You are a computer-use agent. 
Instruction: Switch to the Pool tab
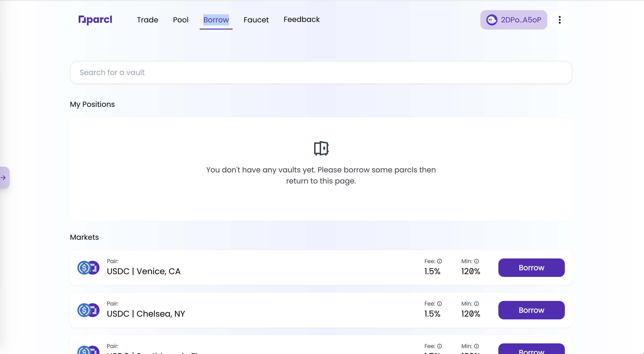coord(181,20)
